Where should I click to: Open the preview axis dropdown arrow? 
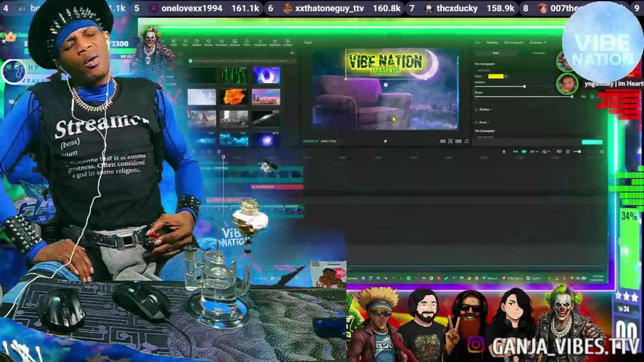(549, 151)
